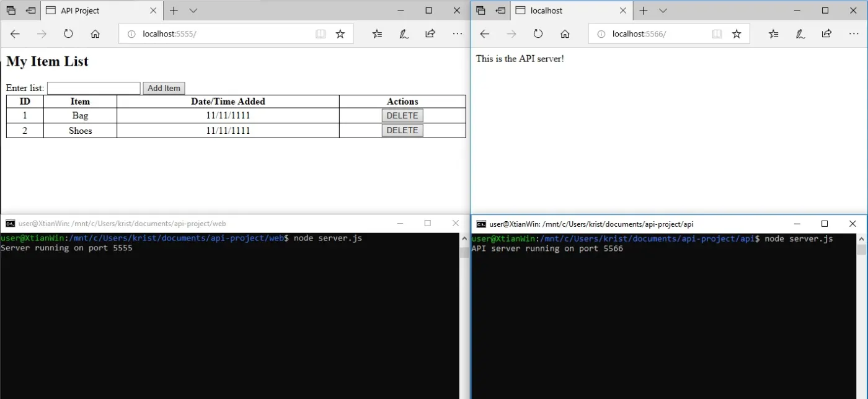Set tabs aside in localhost:5566 browser
This screenshot has width=868, height=399.
coord(500,11)
